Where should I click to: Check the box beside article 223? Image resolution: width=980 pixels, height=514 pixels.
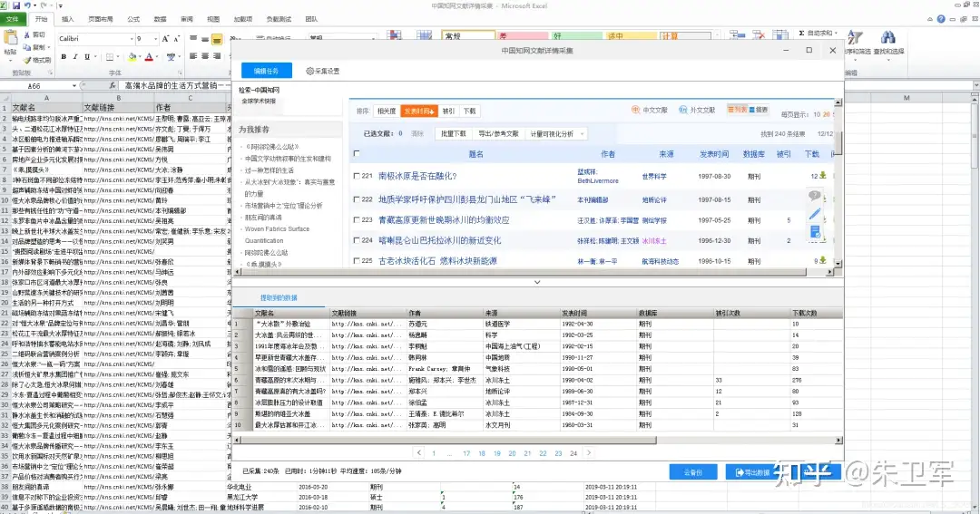pyautogui.click(x=357, y=220)
